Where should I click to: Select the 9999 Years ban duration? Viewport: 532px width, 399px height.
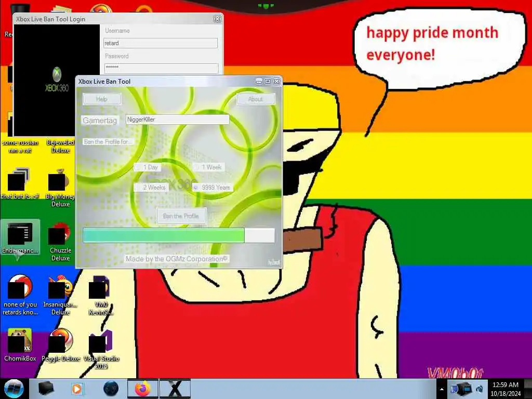(x=212, y=187)
